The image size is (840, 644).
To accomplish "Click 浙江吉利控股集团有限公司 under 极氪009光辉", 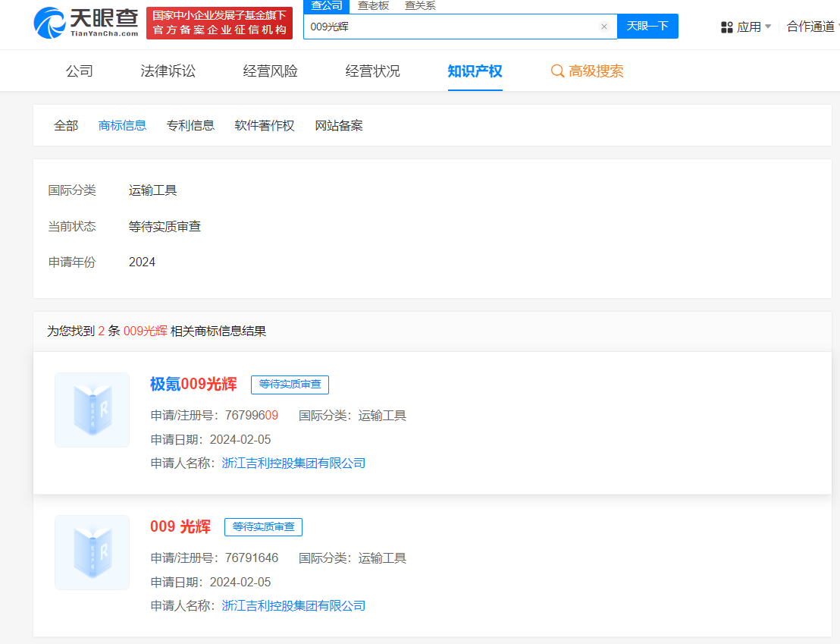I will tap(293, 463).
